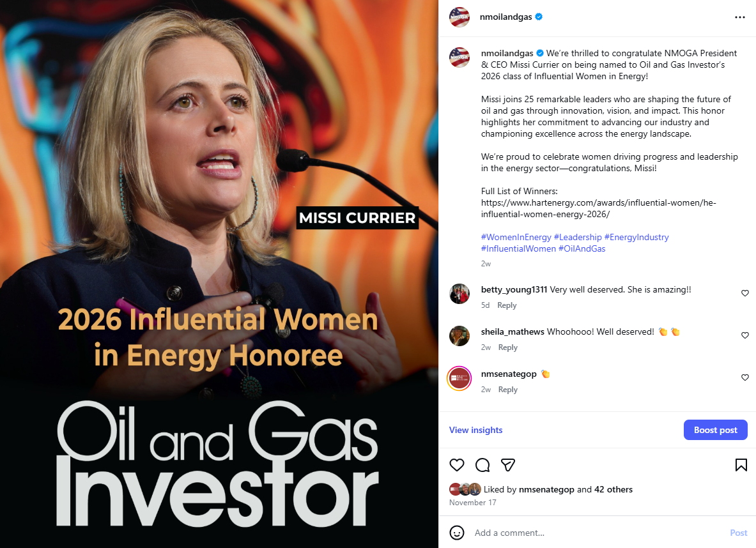The height and width of the screenshot is (548, 756).
Task: Reply to betty_young1311's comment
Action: point(507,305)
